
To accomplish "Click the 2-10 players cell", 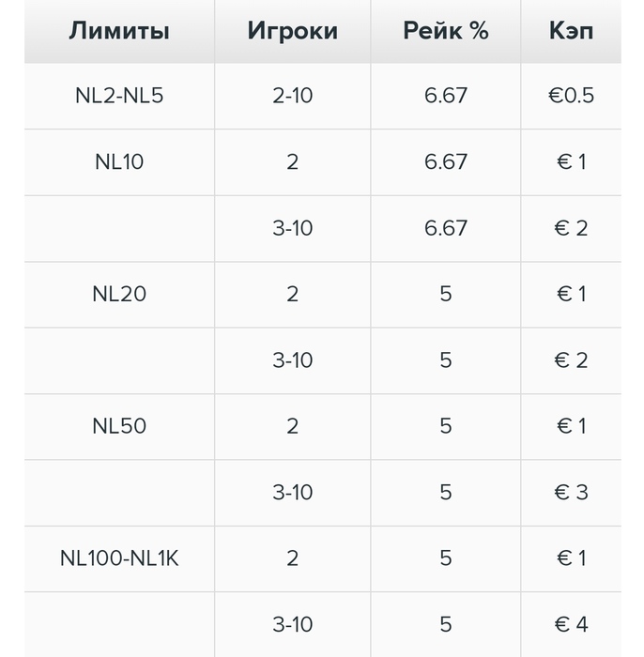I will (x=293, y=96).
